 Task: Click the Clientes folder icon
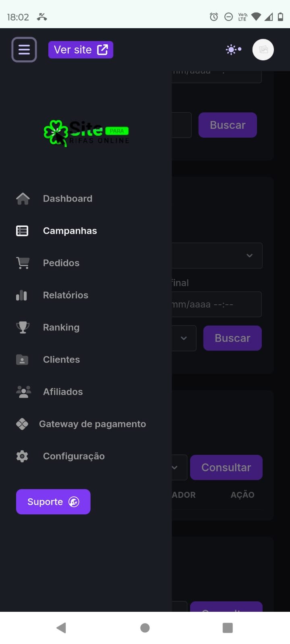[x=22, y=359]
